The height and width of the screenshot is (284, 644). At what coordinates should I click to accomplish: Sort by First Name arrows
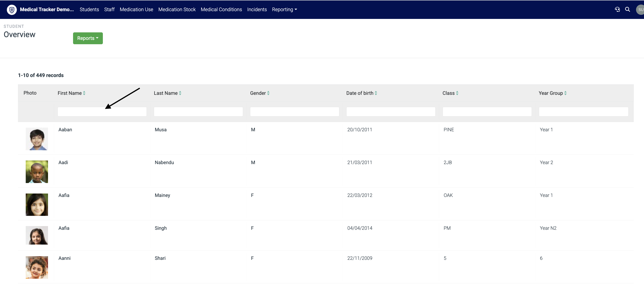tap(84, 93)
